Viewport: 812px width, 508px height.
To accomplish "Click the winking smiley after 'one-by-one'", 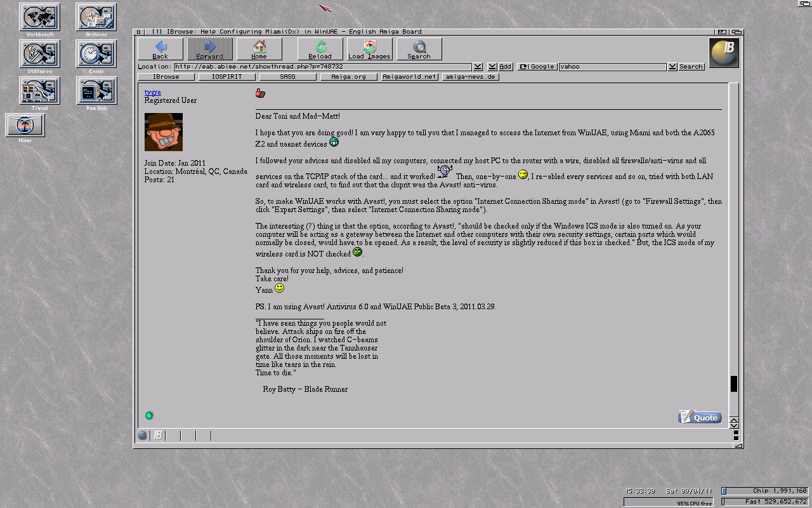I will point(523,174).
